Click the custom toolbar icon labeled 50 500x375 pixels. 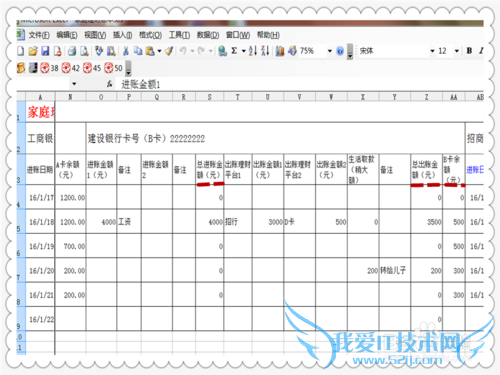(113, 68)
